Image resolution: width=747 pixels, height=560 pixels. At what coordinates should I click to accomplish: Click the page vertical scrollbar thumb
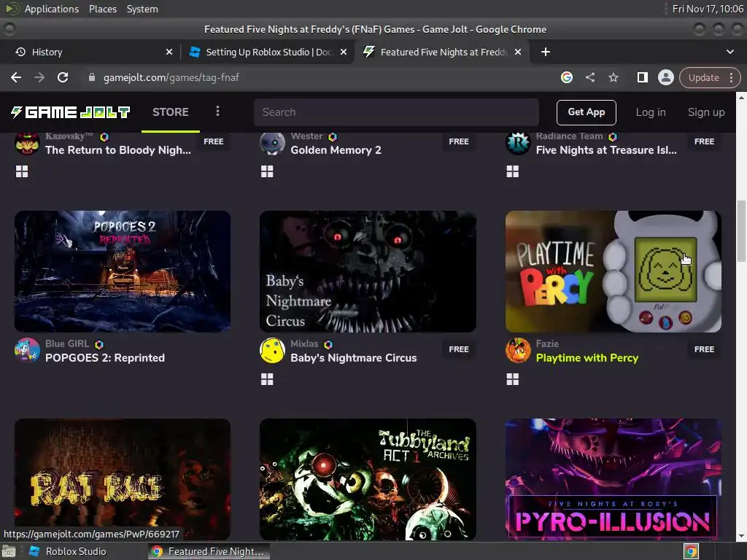(741, 231)
